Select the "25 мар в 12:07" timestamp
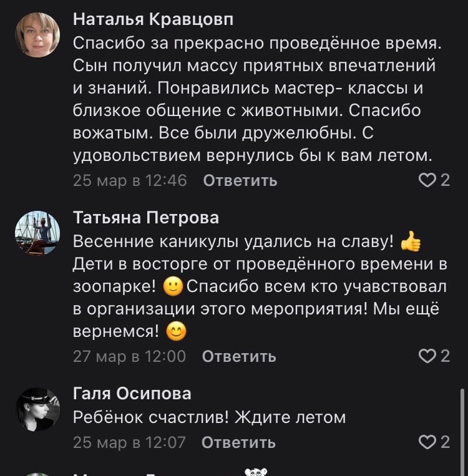This screenshot has height=476, width=468. tap(129, 443)
